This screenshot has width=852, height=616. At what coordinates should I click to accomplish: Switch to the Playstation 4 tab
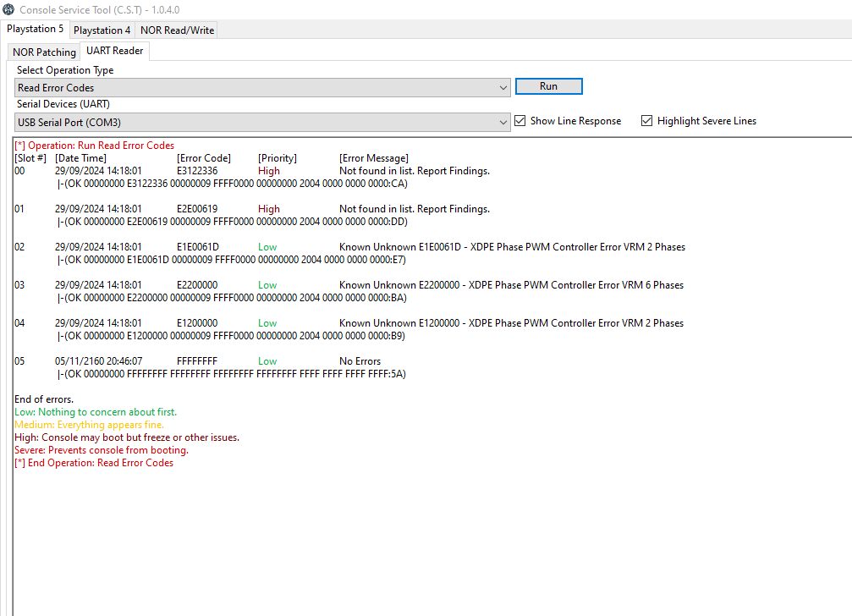pos(102,30)
